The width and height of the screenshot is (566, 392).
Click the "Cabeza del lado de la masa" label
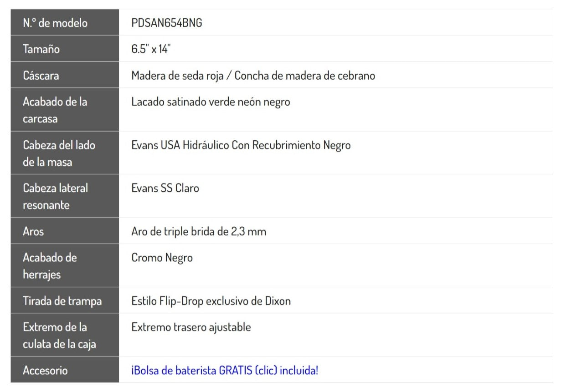click(59, 153)
